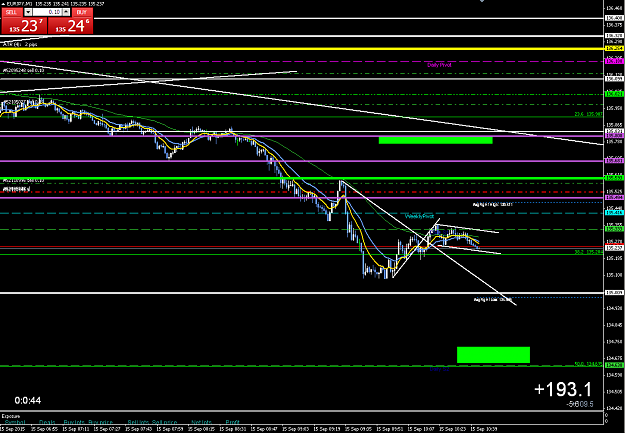
Task: Click the cyan Weekly Pivot price tag
Action: [x=614, y=213]
